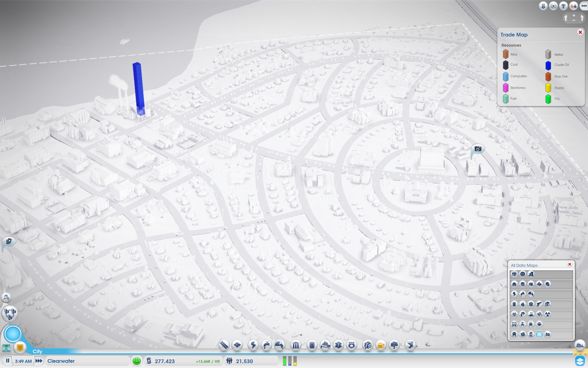Viewport: 588px width, 368px height.
Task: Show Power lightning data map in panel
Action: coord(514,294)
